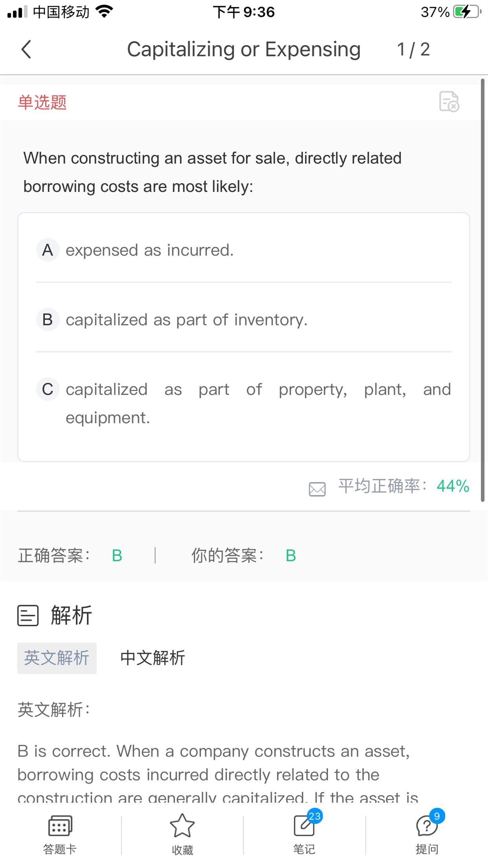Switch to 中文解析 tab
Viewport: 488px width, 868px height.
point(152,658)
